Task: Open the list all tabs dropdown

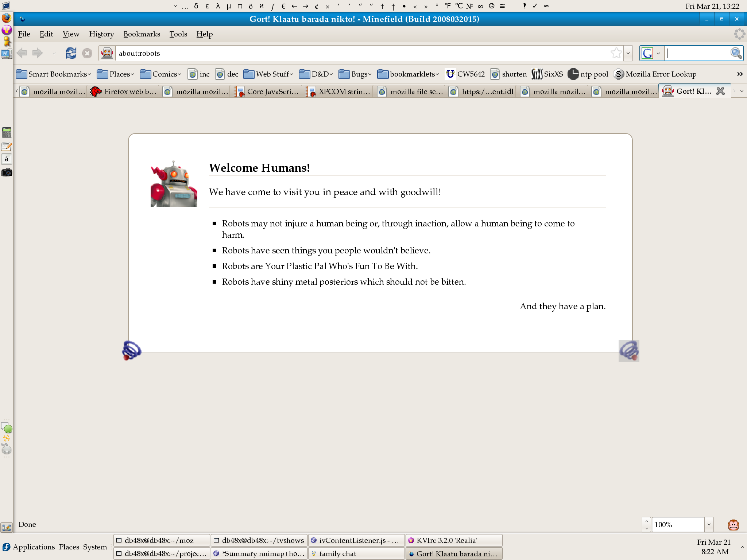Action: [x=742, y=91]
